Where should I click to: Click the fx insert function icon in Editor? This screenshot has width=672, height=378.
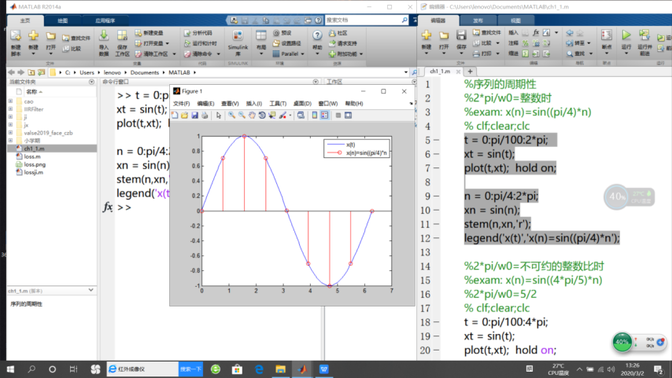pyautogui.click(x=536, y=33)
